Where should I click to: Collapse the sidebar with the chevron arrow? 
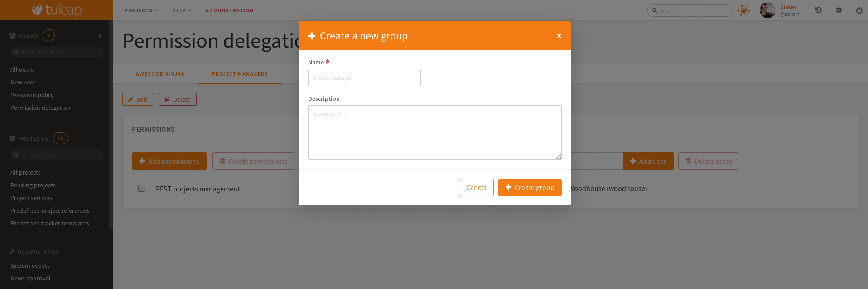coord(100,35)
